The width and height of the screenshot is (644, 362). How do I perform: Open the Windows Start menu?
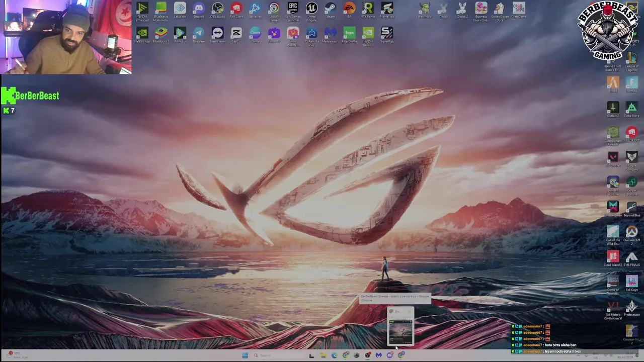click(245, 355)
